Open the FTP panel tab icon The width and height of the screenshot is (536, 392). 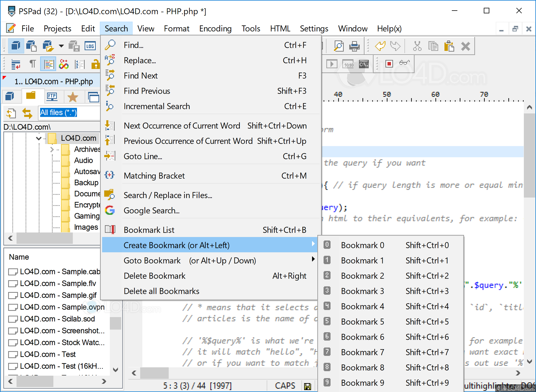pyautogui.click(x=52, y=97)
